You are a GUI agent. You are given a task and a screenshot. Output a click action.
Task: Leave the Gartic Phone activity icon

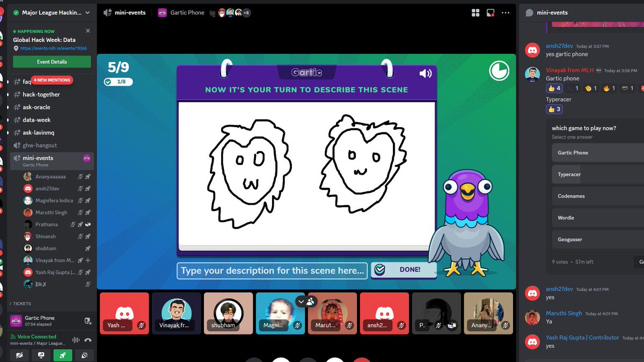click(88, 321)
